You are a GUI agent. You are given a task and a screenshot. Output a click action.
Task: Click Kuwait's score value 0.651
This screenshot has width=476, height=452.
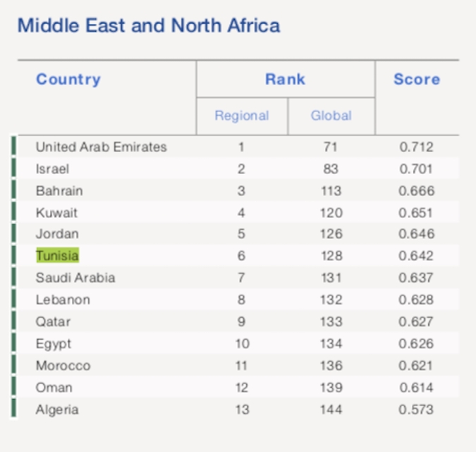click(x=415, y=213)
